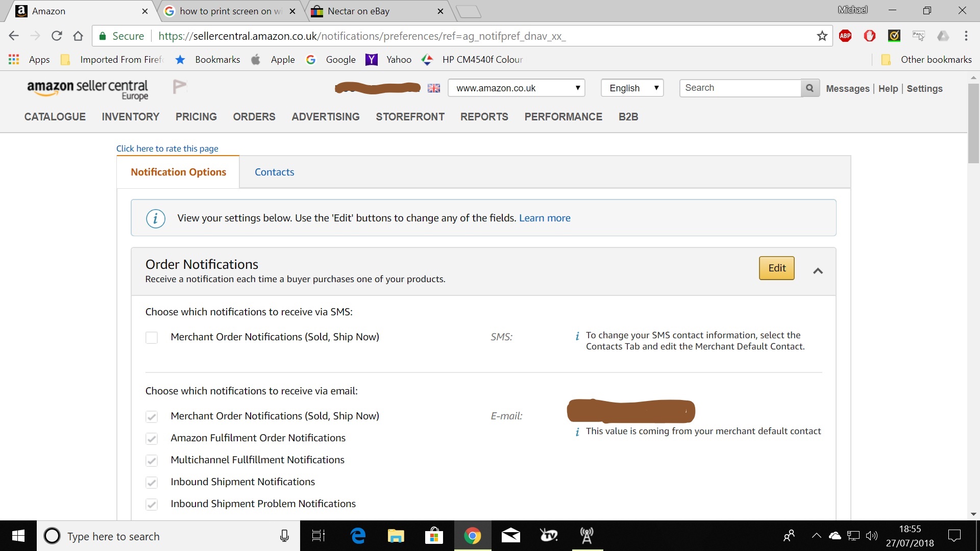Open the REPORTS menu
The height and width of the screenshot is (551, 980).
[484, 117]
